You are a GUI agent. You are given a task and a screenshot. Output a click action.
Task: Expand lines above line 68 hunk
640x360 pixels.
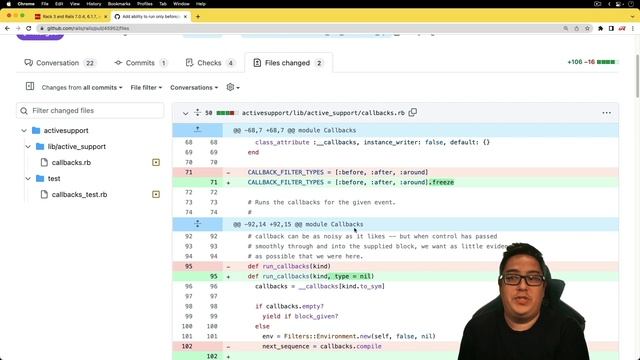tap(198, 130)
